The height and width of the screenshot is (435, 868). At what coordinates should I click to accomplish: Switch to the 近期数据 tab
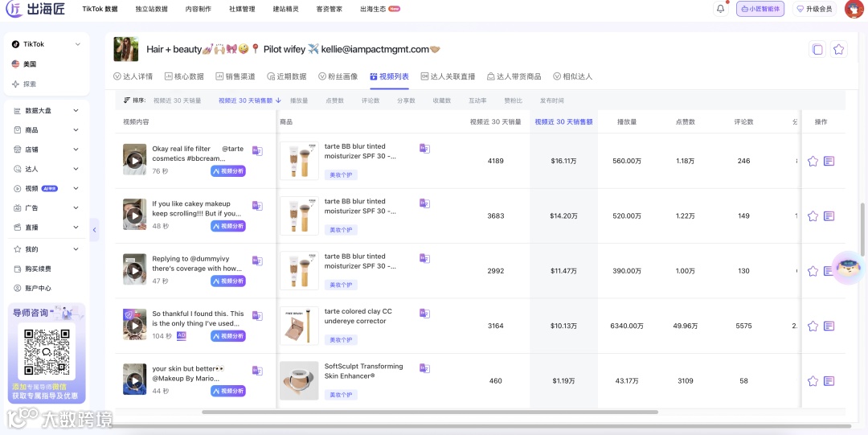[287, 76]
